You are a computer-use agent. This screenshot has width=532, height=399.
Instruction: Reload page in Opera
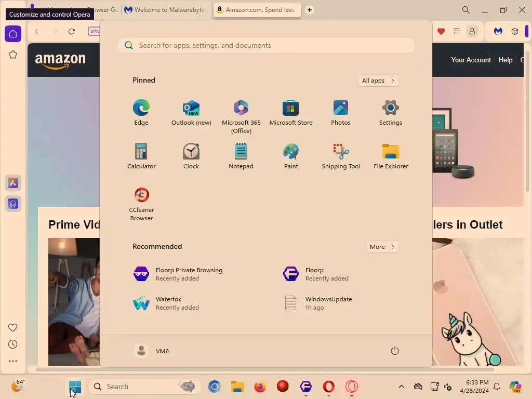pyautogui.click(x=72, y=32)
